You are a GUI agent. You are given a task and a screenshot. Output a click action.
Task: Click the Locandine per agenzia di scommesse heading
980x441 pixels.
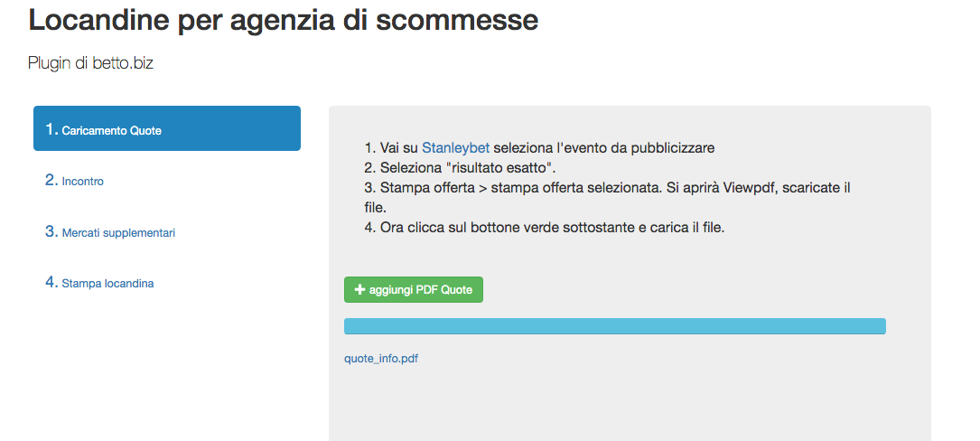pos(284,20)
